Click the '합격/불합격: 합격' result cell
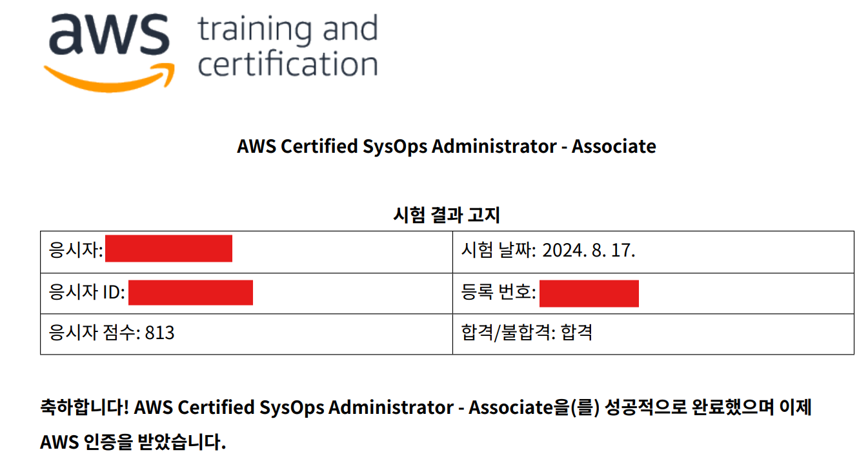The image size is (868, 459). pyautogui.click(x=653, y=334)
